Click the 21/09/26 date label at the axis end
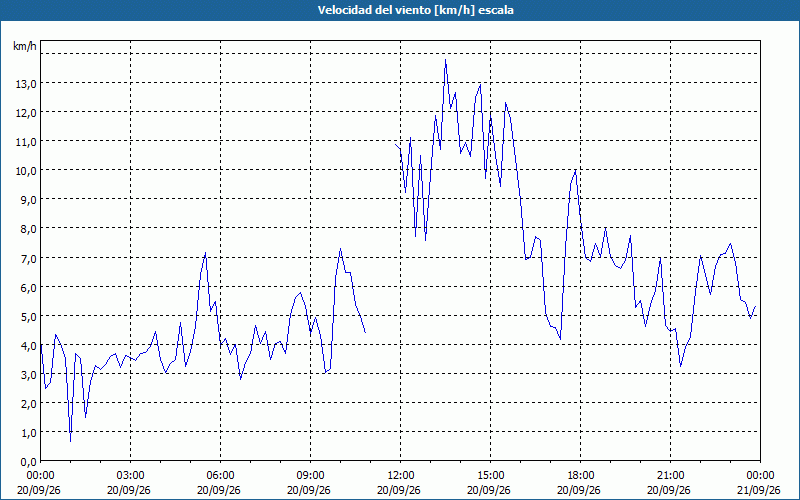800x500 pixels. pyautogui.click(x=760, y=490)
